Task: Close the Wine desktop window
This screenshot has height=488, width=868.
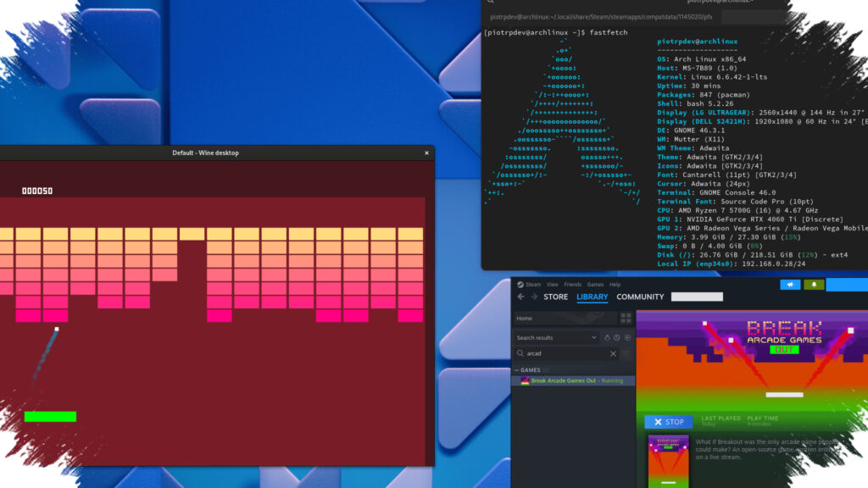Action: (x=426, y=152)
